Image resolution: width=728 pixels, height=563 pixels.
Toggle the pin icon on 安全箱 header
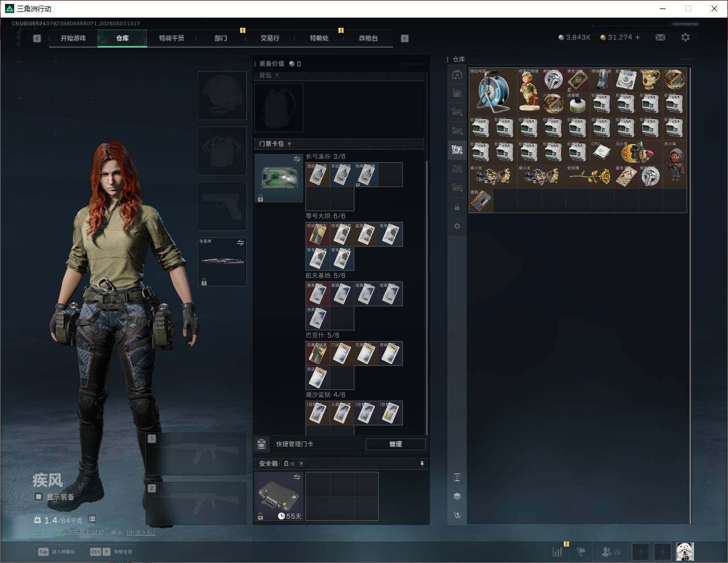pos(421,464)
